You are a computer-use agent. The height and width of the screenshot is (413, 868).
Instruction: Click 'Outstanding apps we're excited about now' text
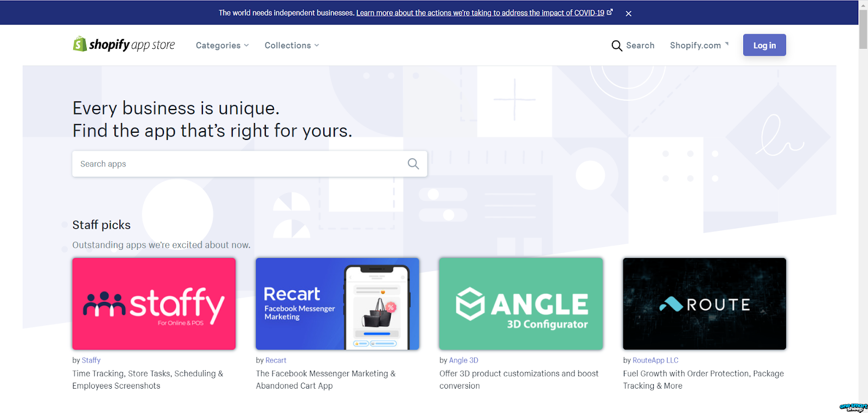pyautogui.click(x=162, y=245)
